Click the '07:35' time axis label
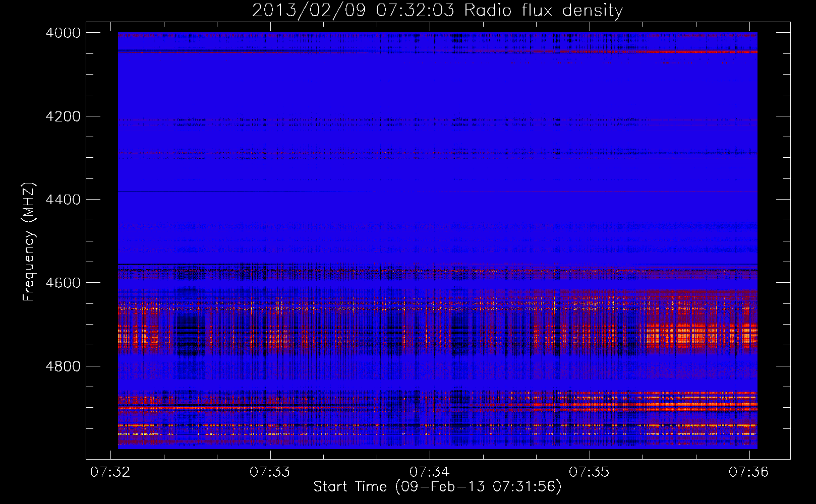 (x=590, y=472)
